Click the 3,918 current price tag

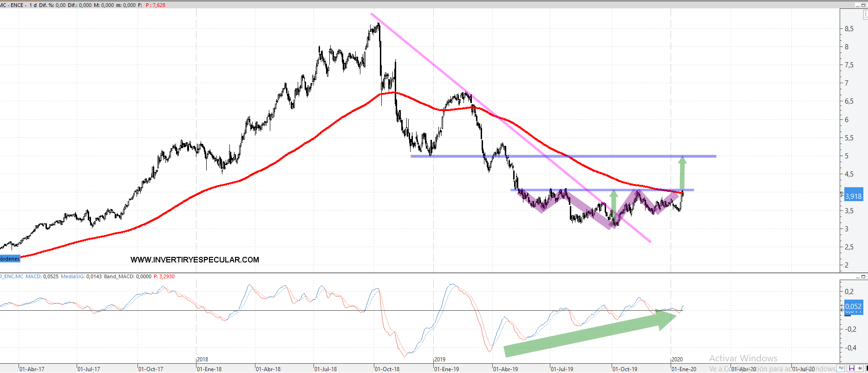point(853,196)
